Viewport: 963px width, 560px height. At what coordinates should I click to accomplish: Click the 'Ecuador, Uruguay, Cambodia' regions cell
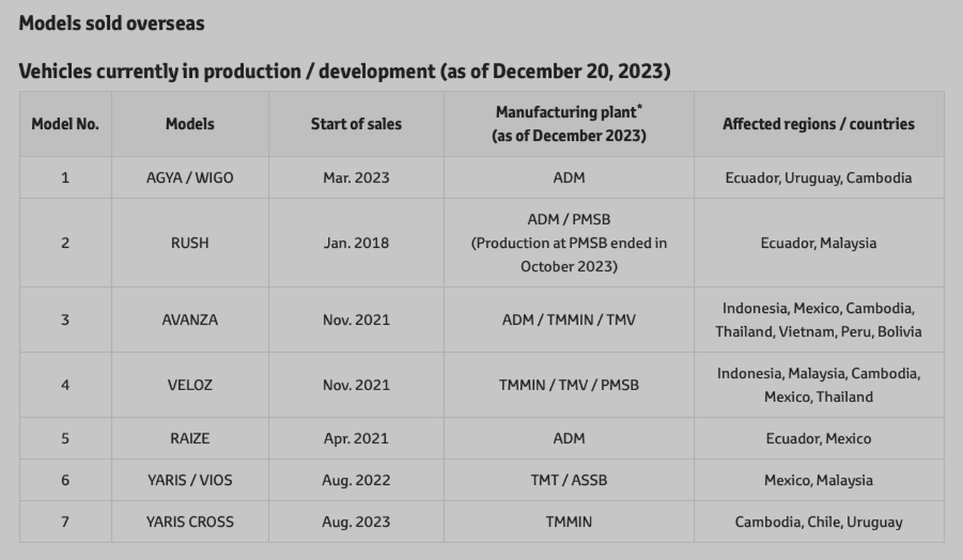point(819,178)
